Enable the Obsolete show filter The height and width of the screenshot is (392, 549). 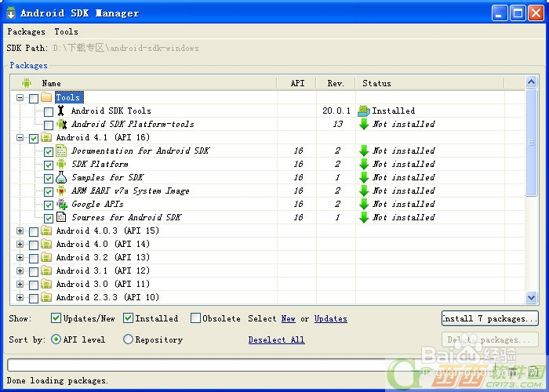(x=195, y=318)
